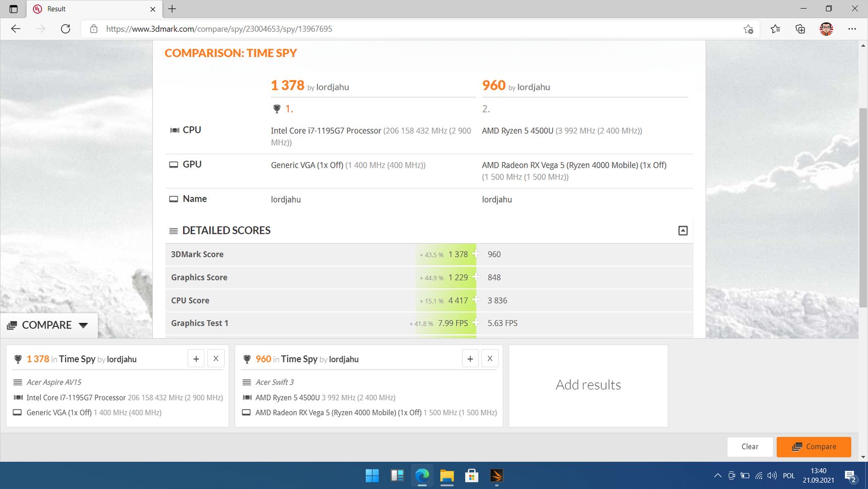This screenshot has width=868, height=489.
Task: Switch the POL keyboard language
Action: point(789,476)
